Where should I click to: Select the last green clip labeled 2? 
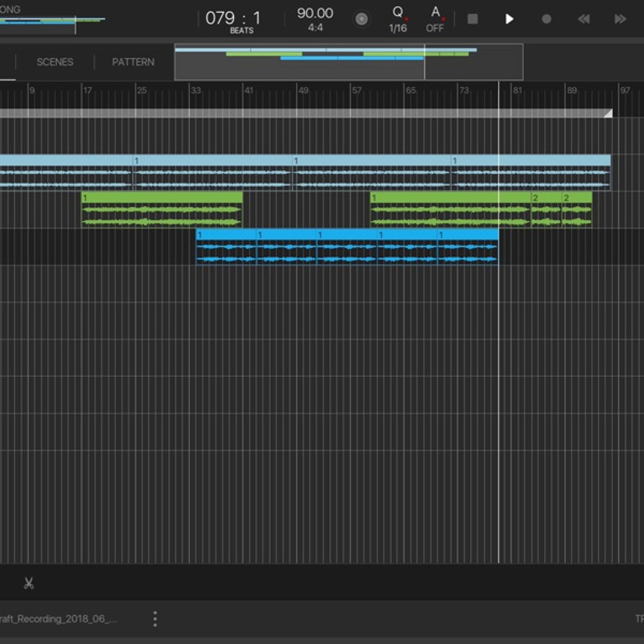(577, 210)
